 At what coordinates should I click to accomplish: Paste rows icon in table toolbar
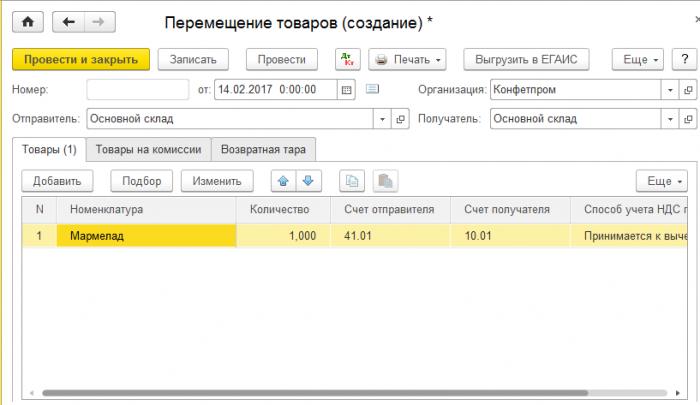pos(385,181)
